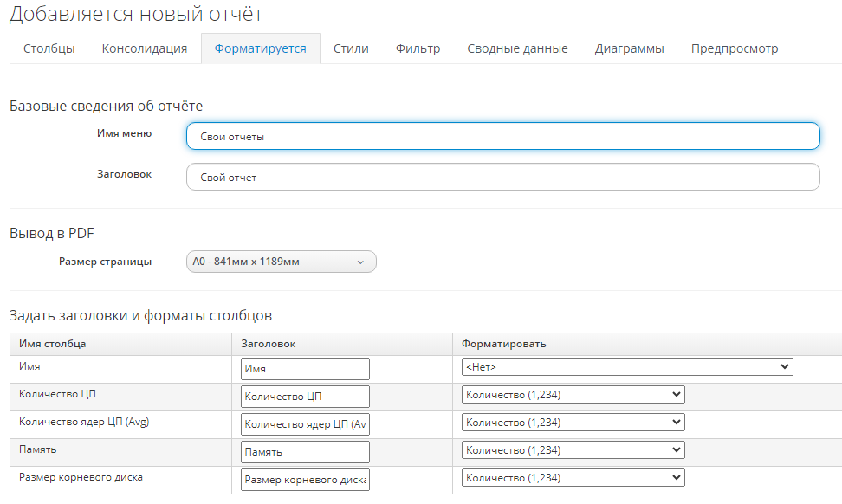842x504 pixels.
Task: Edit the Размер корневого диска header field
Action: pos(305,480)
